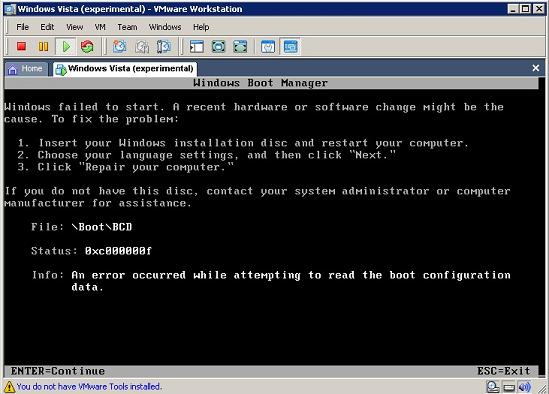Select the Windows Vista (experimental) tab
The width and height of the screenshot is (549, 394).
tap(125, 69)
